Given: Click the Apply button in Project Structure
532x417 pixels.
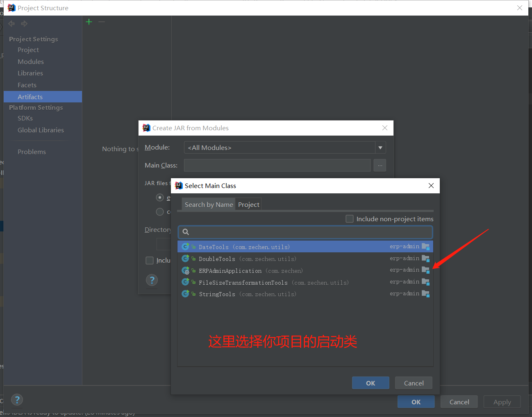Looking at the screenshot, I should (x=502, y=402).
